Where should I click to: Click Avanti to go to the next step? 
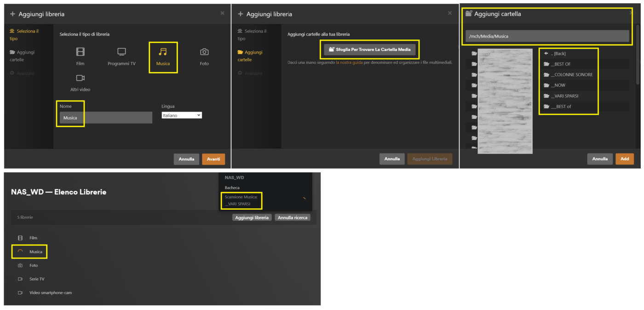pos(213,159)
